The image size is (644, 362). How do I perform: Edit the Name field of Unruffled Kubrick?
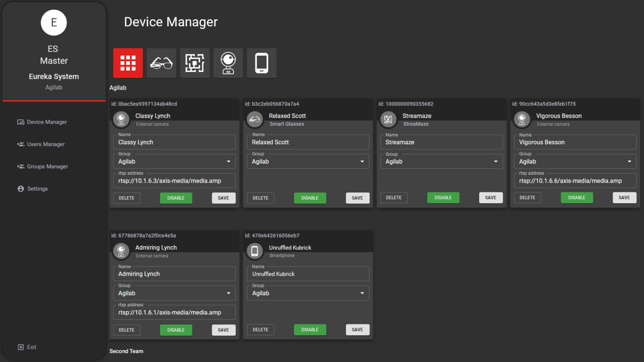click(308, 274)
